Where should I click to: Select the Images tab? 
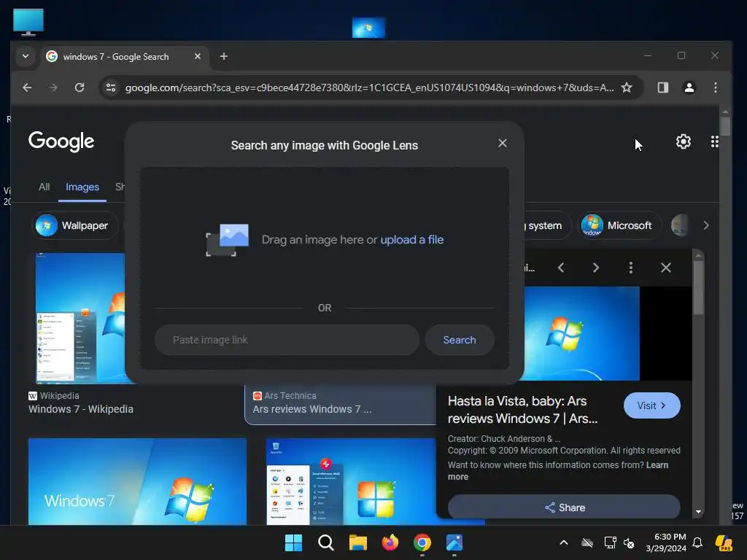pyautogui.click(x=82, y=187)
